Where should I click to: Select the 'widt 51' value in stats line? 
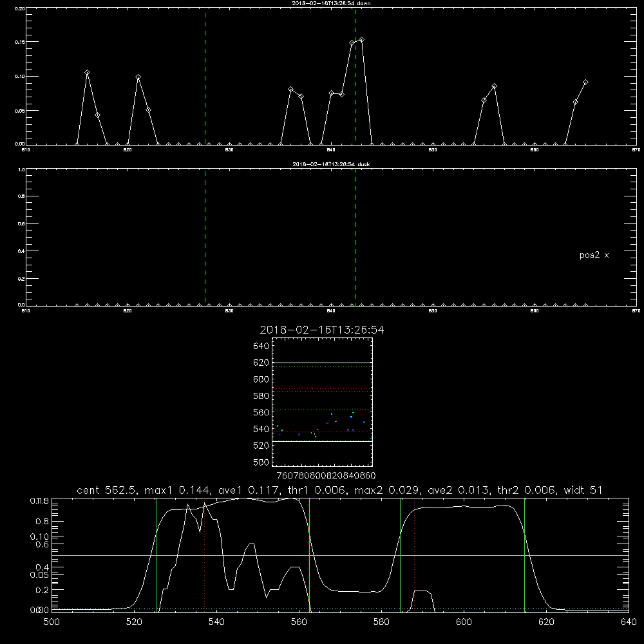[x=583, y=490]
